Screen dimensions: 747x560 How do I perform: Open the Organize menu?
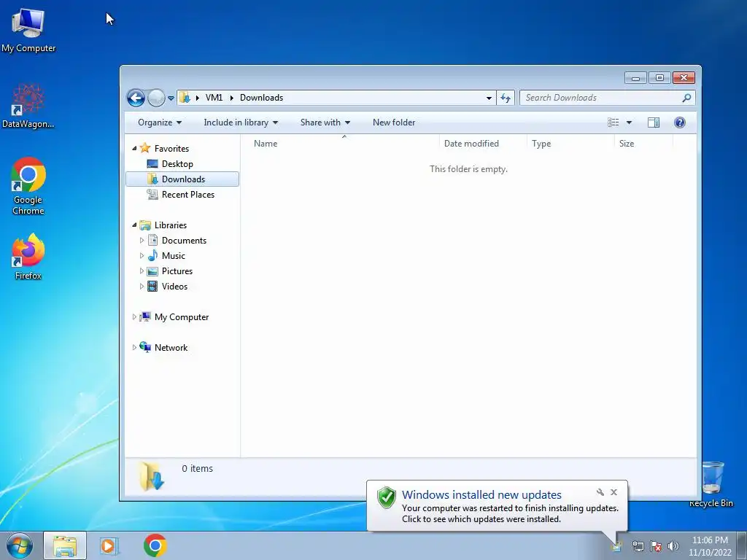160,122
